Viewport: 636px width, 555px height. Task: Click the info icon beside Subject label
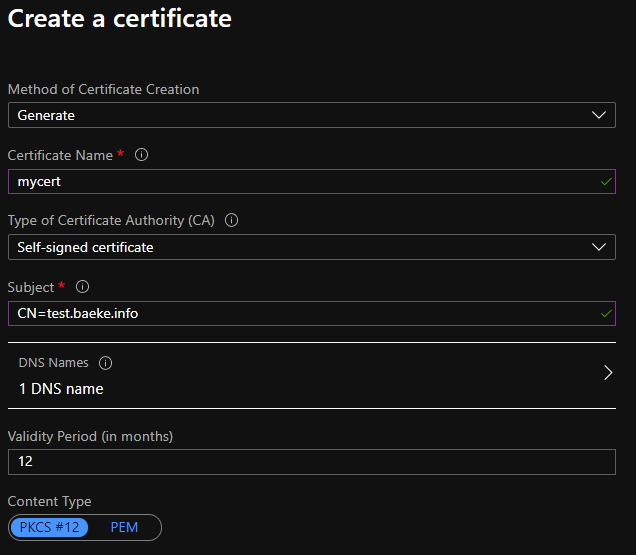[83, 287]
